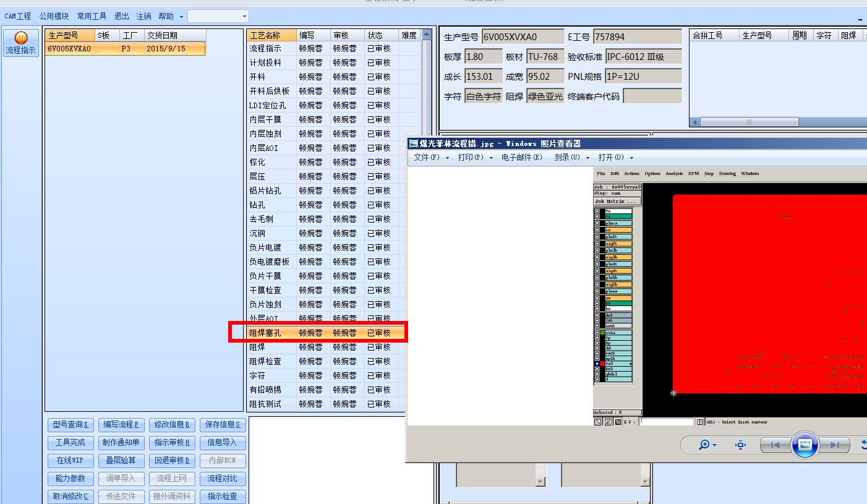Open CAM工程 menu

pyautogui.click(x=18, y=16)
